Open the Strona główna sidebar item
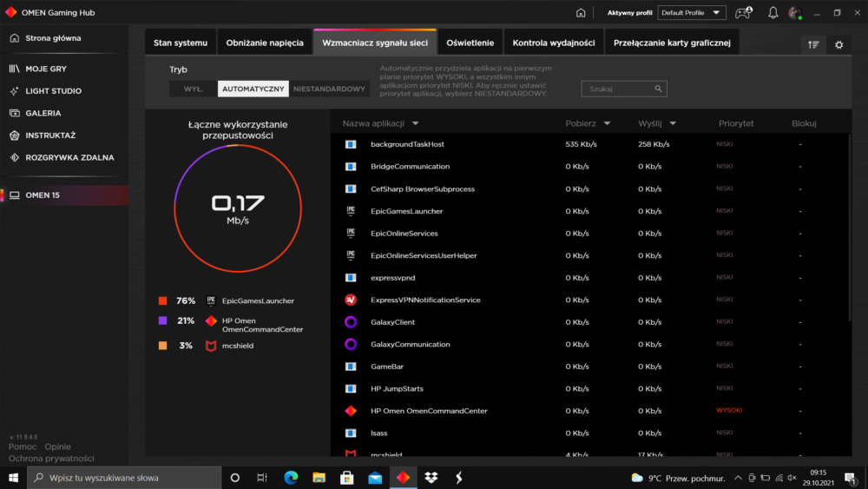868x489 pixels. coord(46,38)
